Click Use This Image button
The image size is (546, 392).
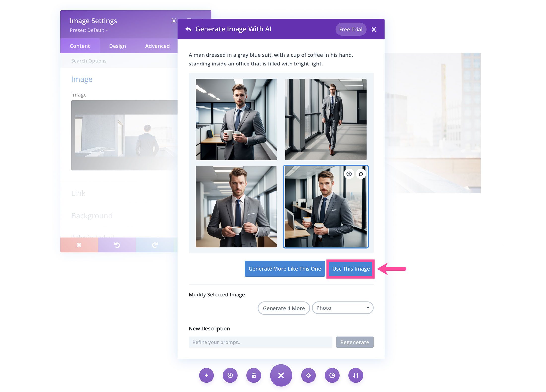tap(350, 268)
